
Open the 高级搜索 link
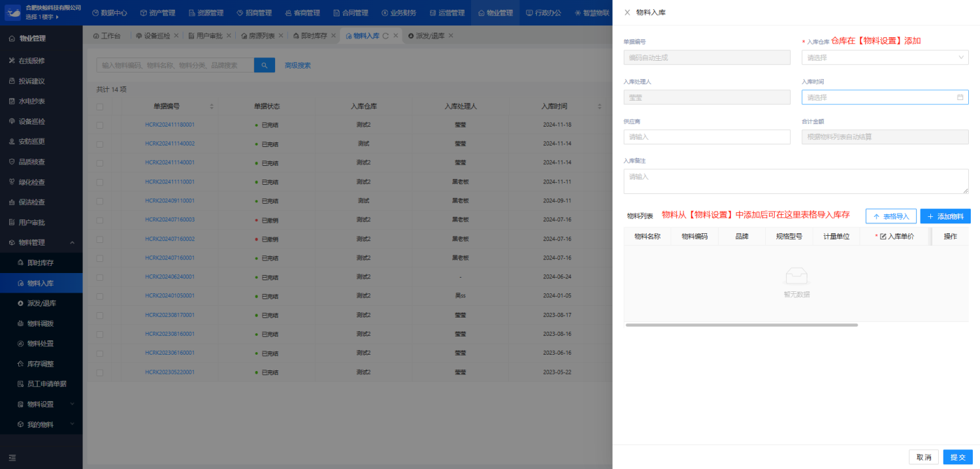[298, 65]
